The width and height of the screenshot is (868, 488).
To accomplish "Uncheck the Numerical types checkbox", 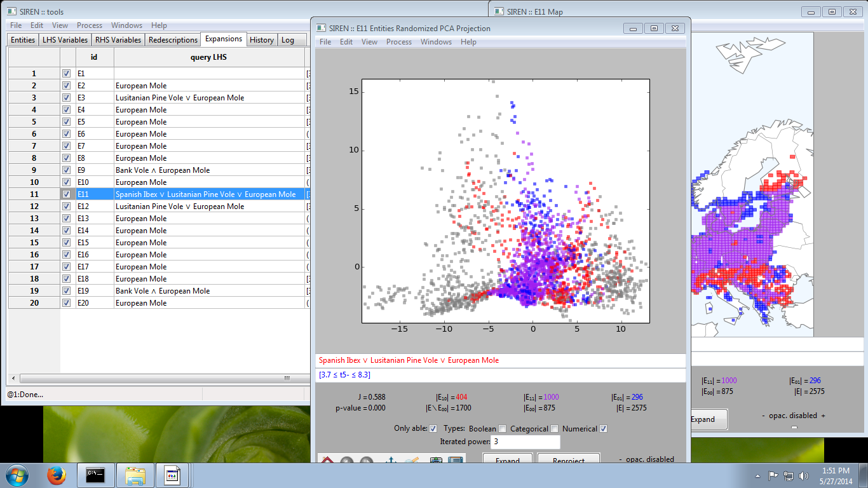I will point(604,428).
